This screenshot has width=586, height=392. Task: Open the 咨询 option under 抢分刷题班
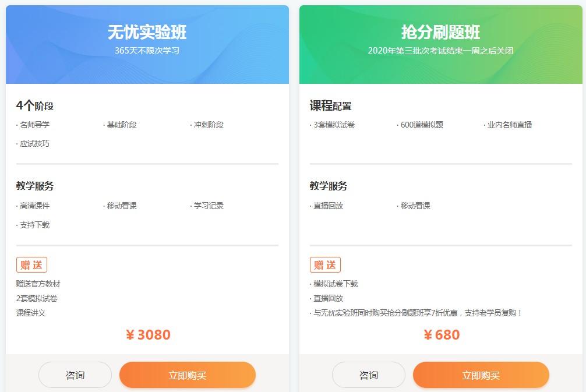(x=368, y=375)
